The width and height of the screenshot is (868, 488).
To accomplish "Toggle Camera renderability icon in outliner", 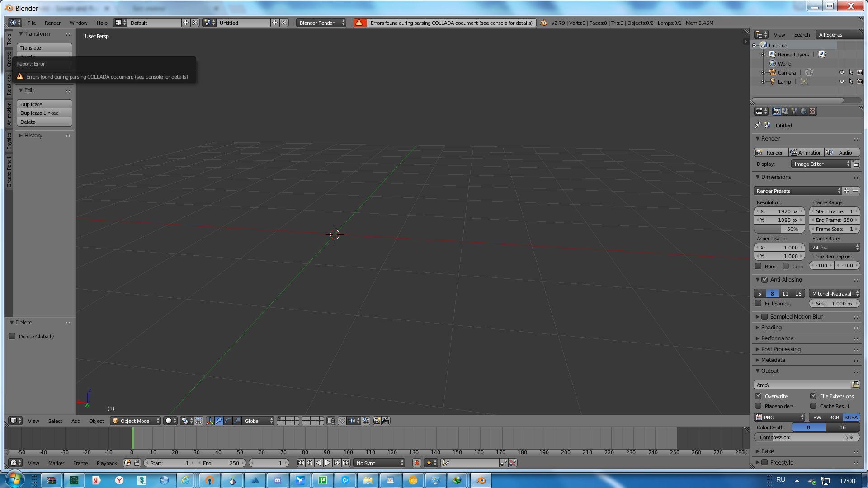I will [x=859, y=72].
